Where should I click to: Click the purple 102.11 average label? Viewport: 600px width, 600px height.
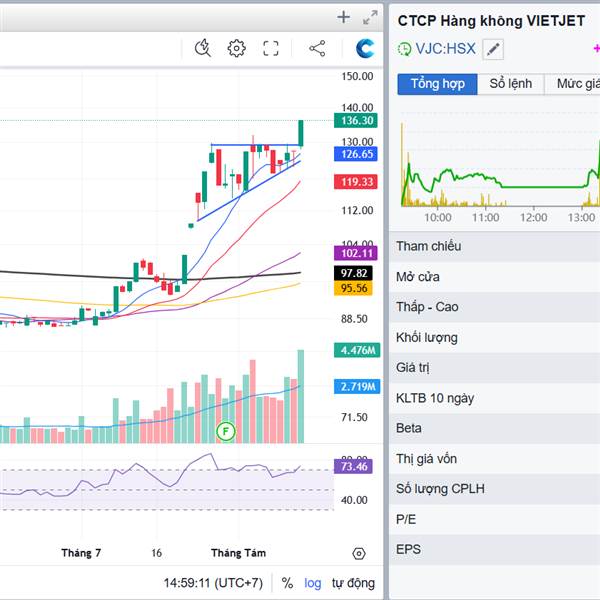tap(355, 253)
